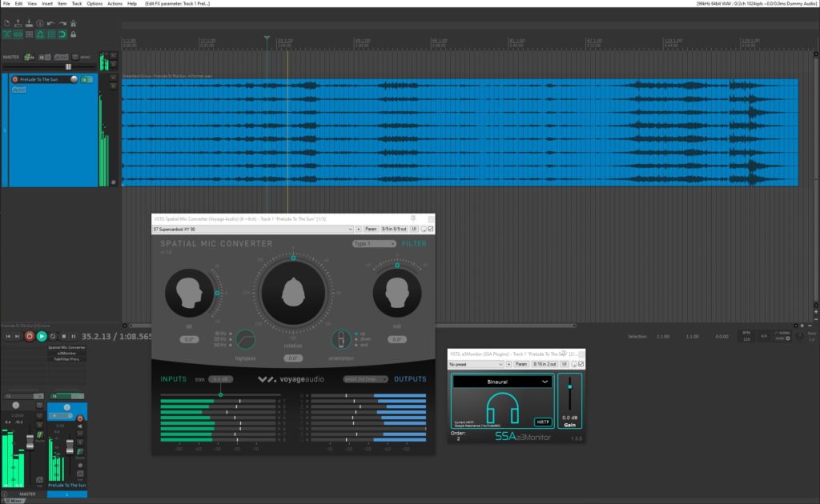This screenshot has width=820, height=504.
Task: Toggle item grouping toolbar icon
Action: [18, 34]
